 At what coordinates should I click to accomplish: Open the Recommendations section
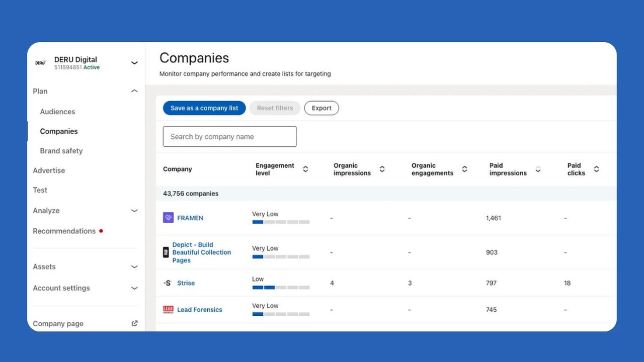click(x=64, y=231)
